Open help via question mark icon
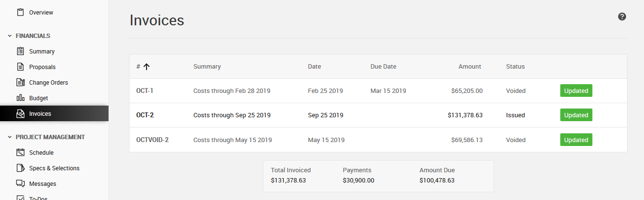 tap(622, 17)
